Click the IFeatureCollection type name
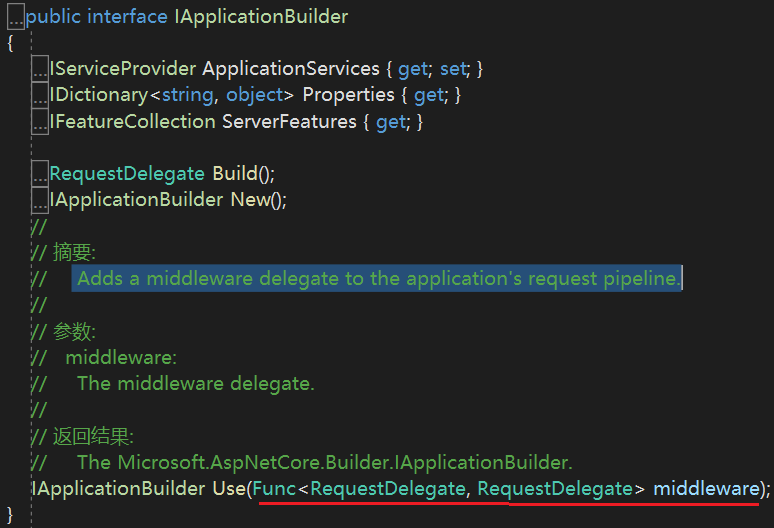This screenshot has width=774, height=528. click(132, 121)
